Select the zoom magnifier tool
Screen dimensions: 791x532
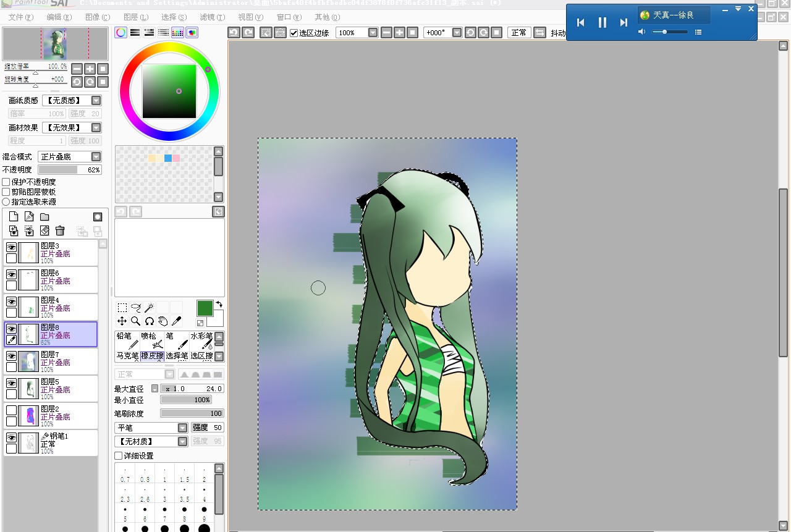(x=135, y=321)
